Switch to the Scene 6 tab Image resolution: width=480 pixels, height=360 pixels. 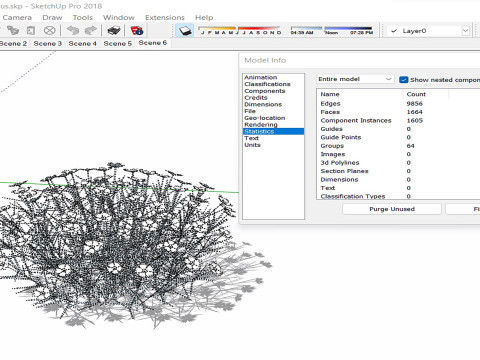153,43
